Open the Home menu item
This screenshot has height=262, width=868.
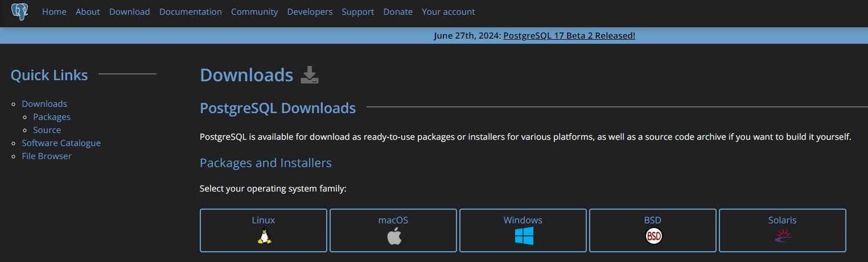click(x=54, y=11)
